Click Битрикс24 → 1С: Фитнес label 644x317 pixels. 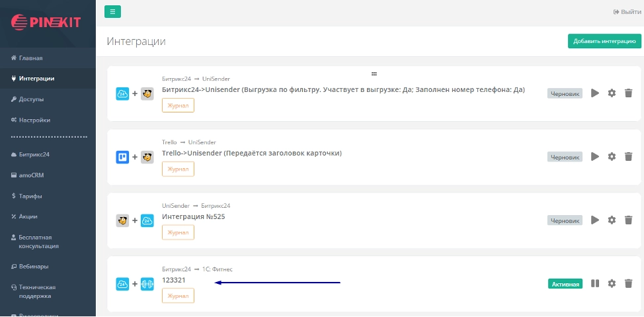click(197, 269)
